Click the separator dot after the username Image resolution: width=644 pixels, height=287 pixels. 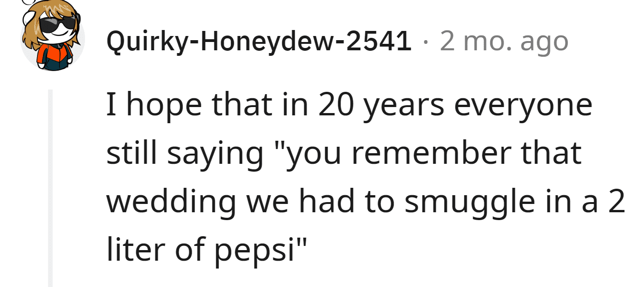[425, 43]
